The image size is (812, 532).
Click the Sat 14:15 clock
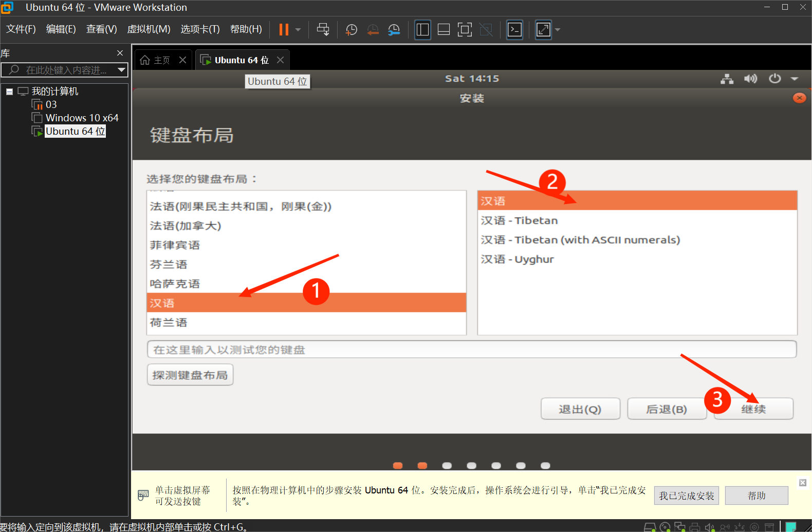pos(472,79)
